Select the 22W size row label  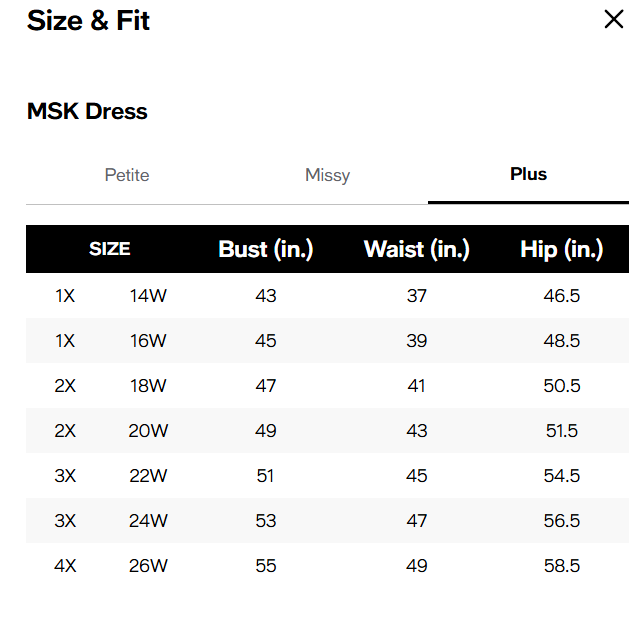coord(148,476)
